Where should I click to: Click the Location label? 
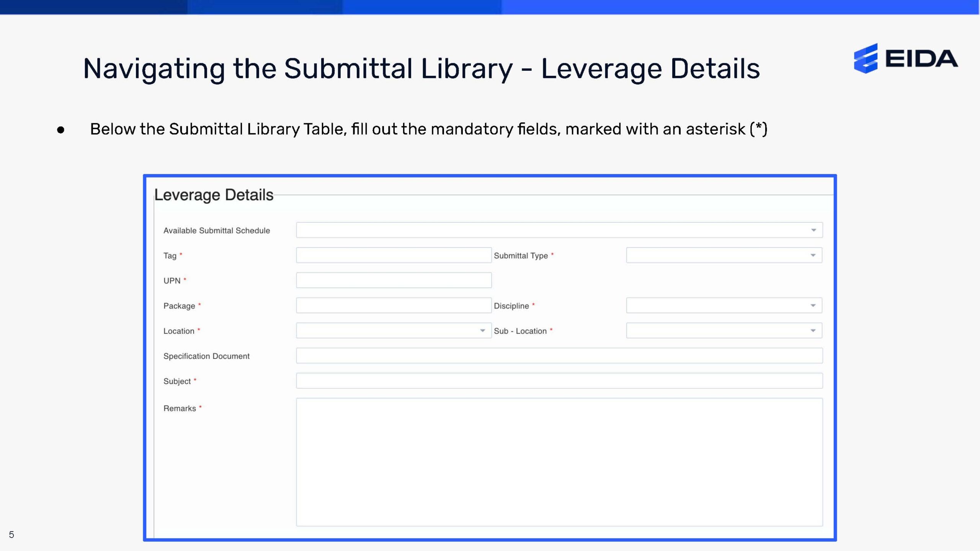179,331
